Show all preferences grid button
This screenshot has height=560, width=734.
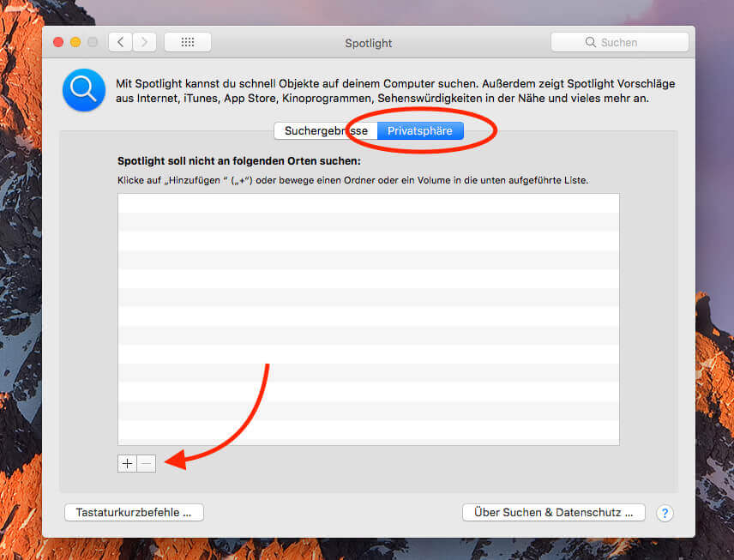click(187, 42)
